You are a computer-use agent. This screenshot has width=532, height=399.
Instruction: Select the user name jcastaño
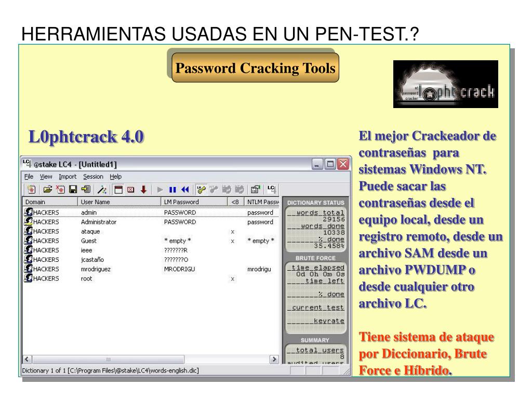tap(92, 260)
